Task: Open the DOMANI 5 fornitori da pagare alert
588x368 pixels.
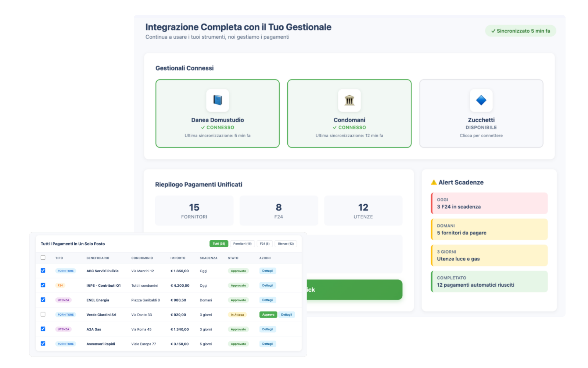Action: (489, 229)
